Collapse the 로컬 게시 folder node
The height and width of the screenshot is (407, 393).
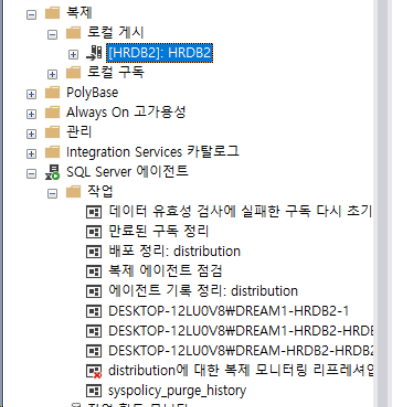[x=52, y=35]
